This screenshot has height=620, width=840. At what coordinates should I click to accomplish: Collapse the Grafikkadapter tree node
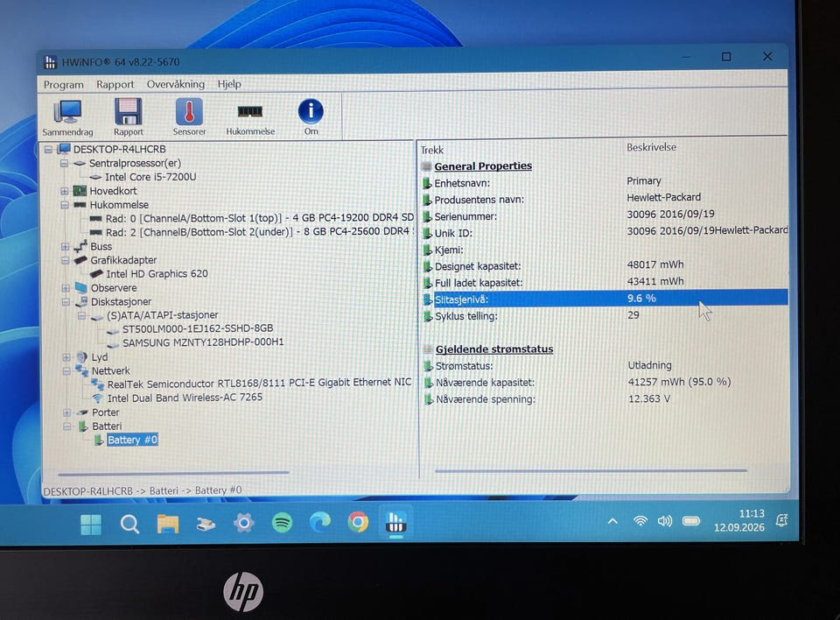(65, 260)
